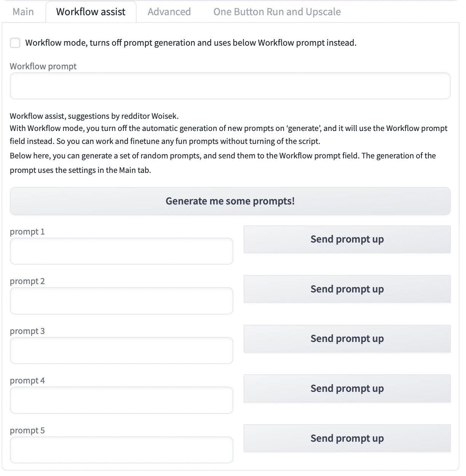Send prompt 4 up
466x476 pixels.
click(347, 388)
